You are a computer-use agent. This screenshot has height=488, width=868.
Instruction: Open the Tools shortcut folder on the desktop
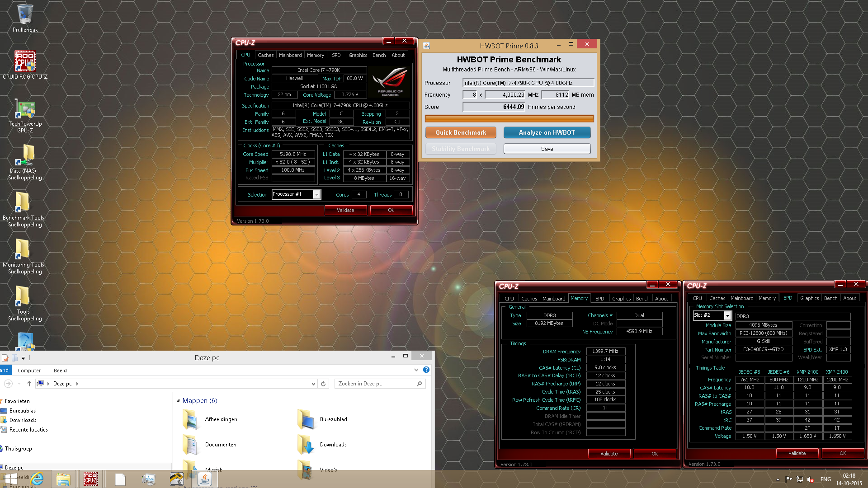tap(25, 304)
